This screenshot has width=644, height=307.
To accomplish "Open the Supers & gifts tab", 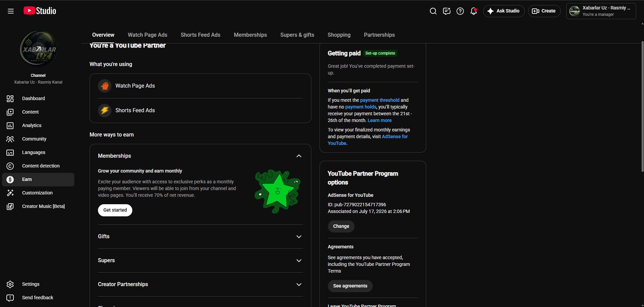I will 297,35.
